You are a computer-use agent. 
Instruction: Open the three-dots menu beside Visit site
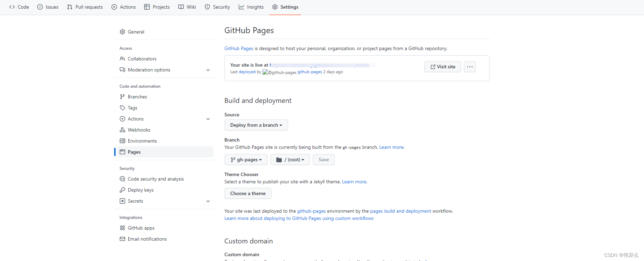(x=469, y=67)
